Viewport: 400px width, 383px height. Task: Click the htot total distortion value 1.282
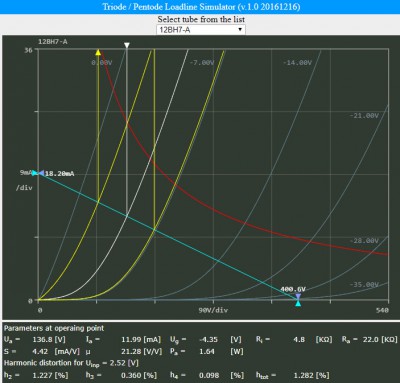(303, 375)
